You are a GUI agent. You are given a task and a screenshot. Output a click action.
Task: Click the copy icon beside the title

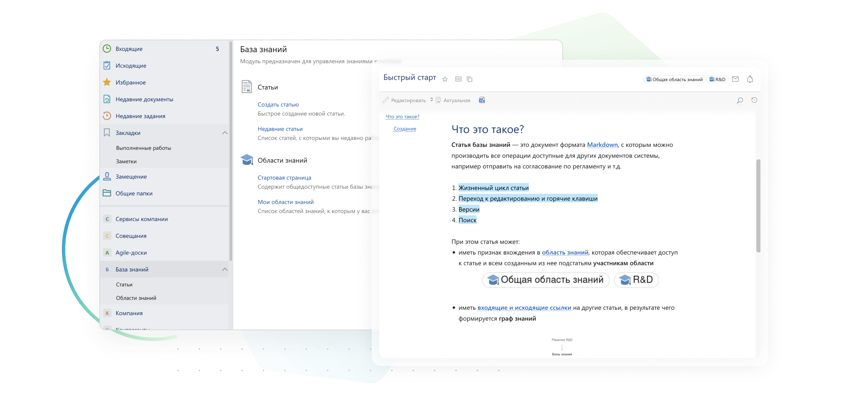469,79
